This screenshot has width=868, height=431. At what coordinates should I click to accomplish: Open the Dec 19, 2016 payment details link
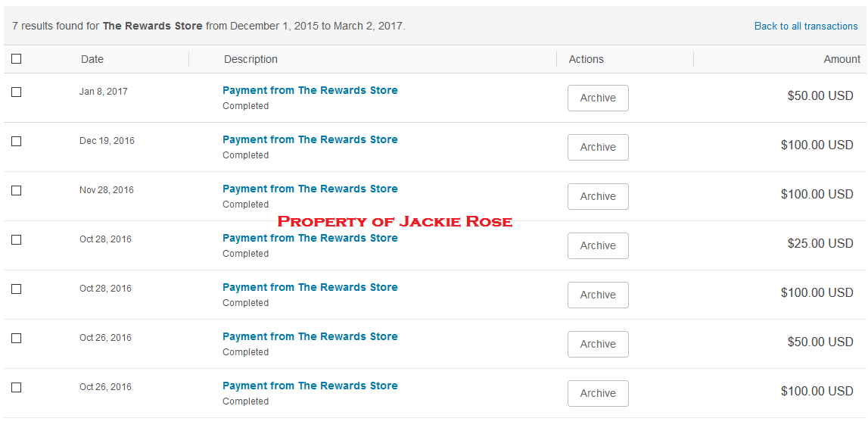click(310, 139)
